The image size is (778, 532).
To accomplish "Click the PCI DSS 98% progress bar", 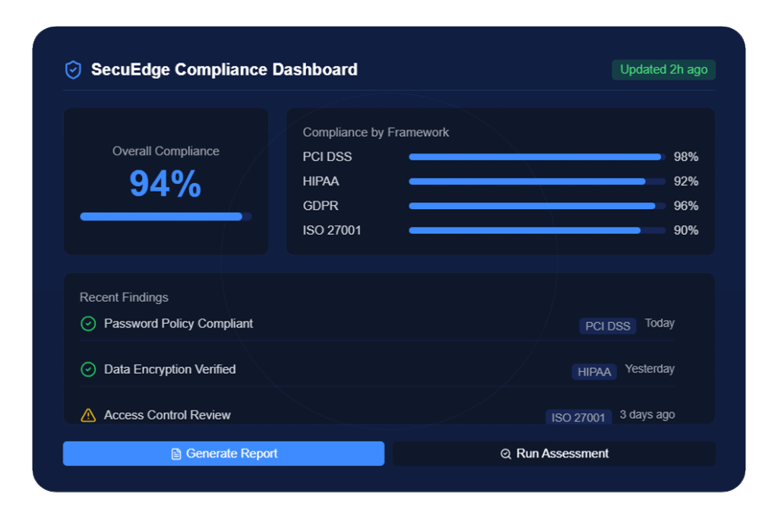I will 536,157.
